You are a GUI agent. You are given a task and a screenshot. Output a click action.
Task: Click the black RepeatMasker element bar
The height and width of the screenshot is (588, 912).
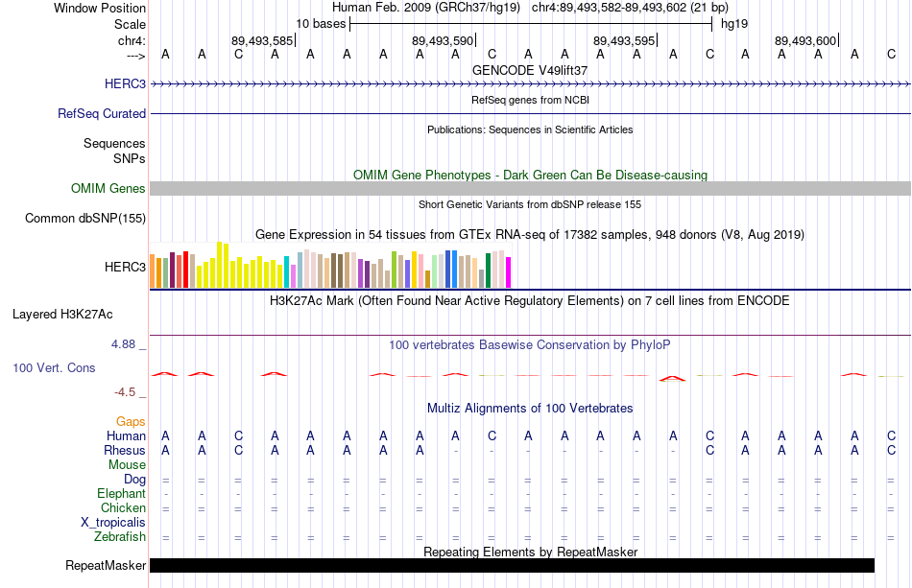(x=512, y=565)
